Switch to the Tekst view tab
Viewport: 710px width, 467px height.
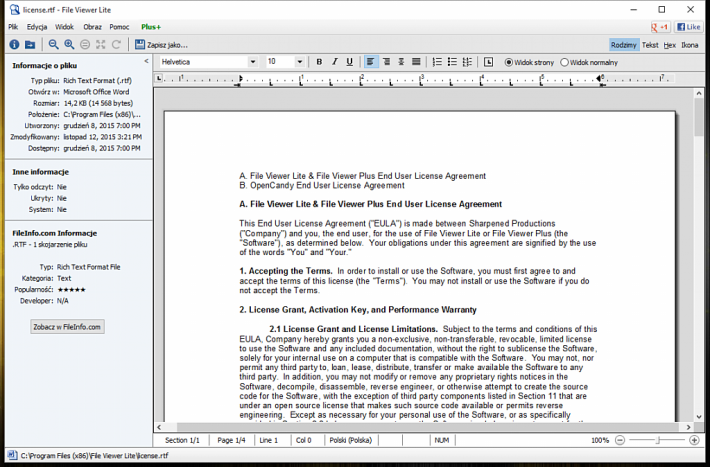pyautogui.click(x=650, y=45)
